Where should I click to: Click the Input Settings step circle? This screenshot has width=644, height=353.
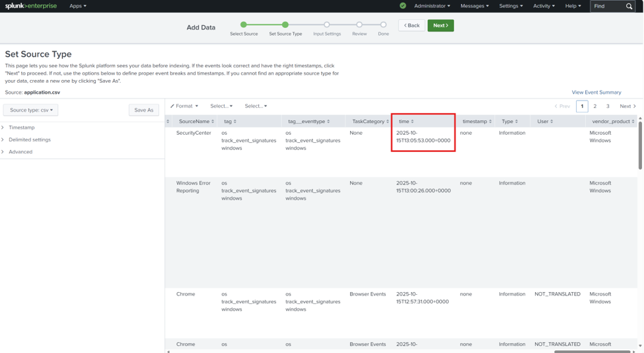click(x=326, y=24)
